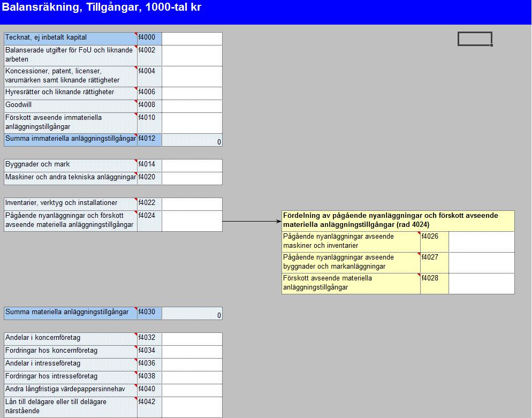Select the f4028 Förskott materiella input cell
Image resolution: width=532 pixels, height=418 pixels.
(x=482, y=284)
